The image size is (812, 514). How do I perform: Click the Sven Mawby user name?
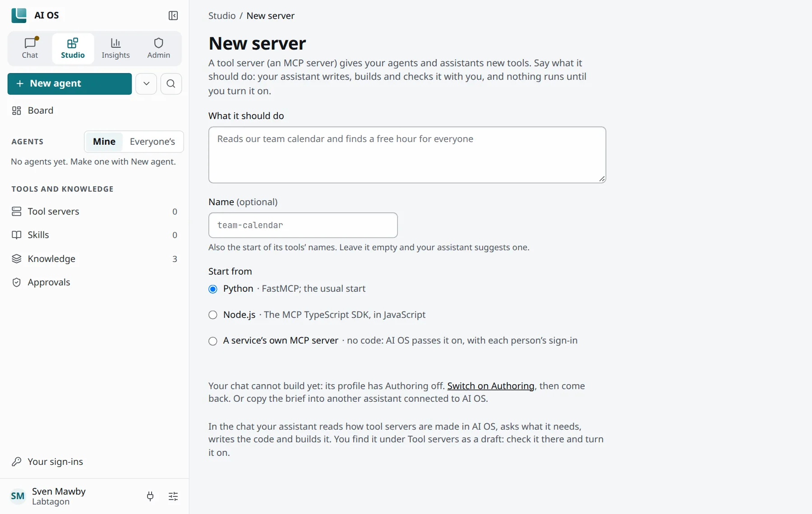coord(59,491)
